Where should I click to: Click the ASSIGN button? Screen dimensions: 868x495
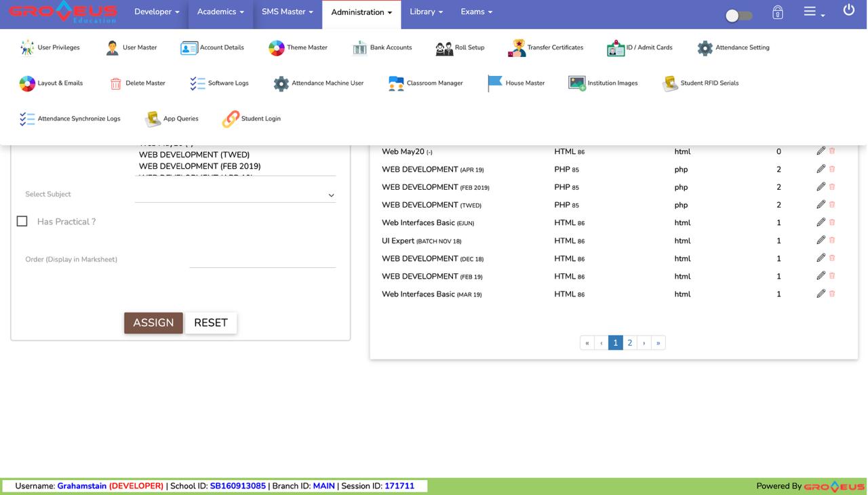click(153, 323)
